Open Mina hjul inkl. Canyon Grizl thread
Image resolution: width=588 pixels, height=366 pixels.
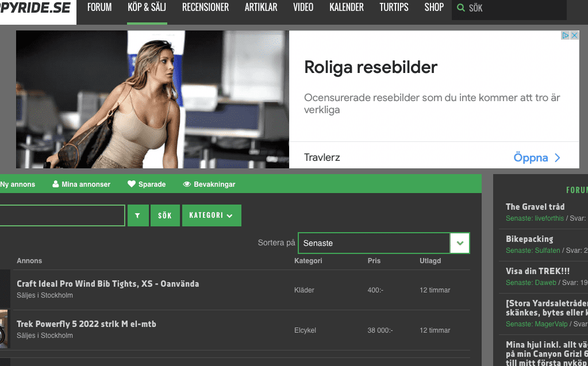(547, 353)
